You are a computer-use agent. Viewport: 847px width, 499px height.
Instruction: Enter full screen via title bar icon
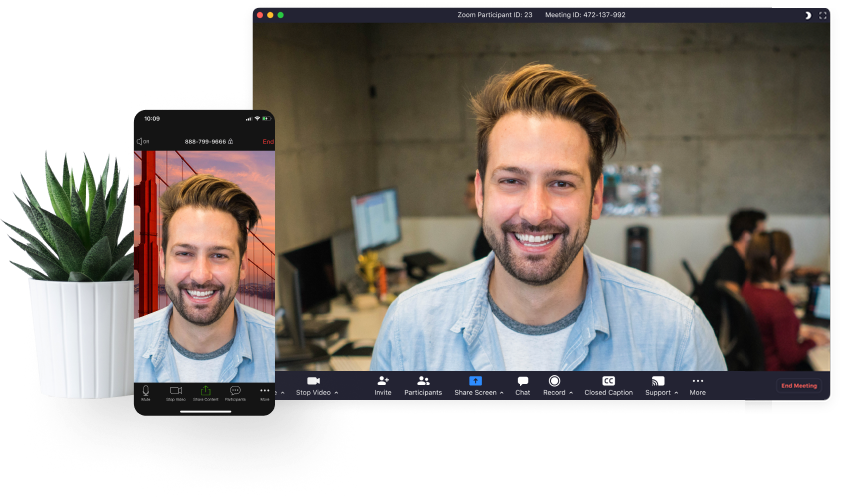823,15
